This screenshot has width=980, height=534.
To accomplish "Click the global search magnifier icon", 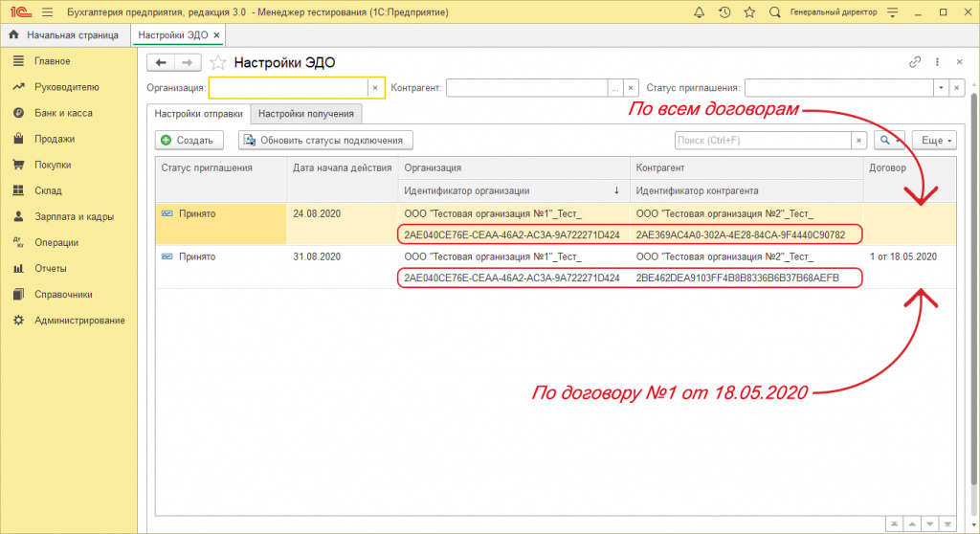I will (x=774, y=11).
